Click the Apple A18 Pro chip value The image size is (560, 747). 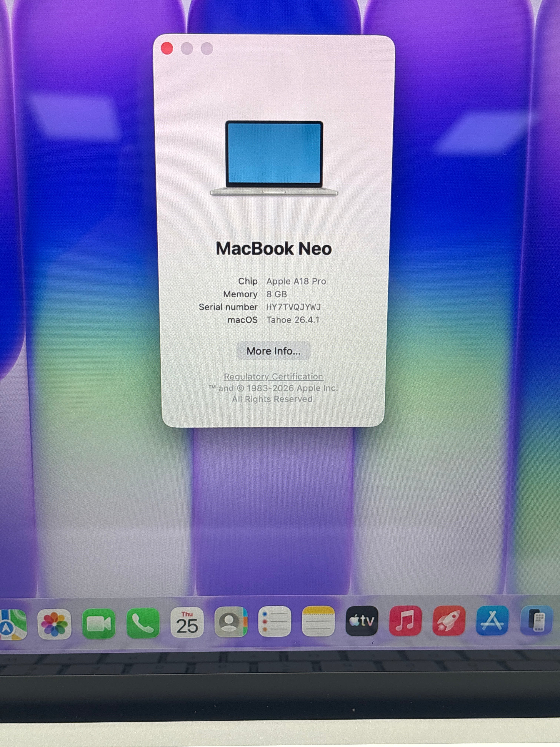[296, 281]
